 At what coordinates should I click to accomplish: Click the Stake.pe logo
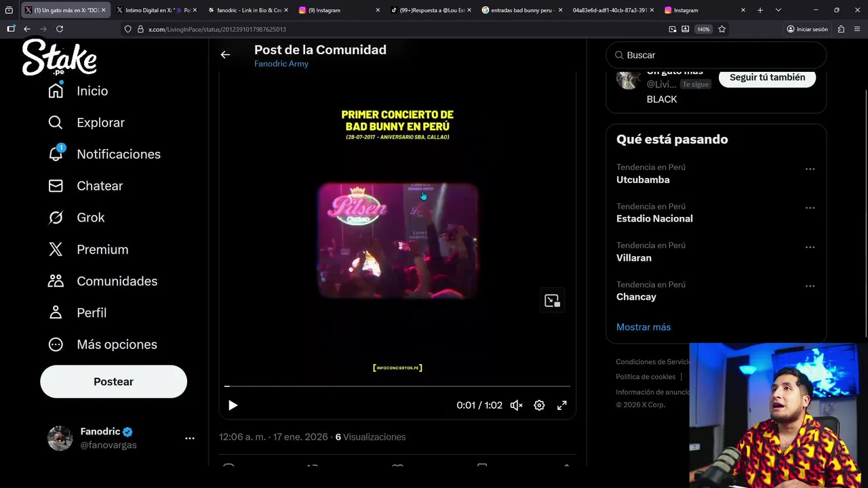[60, 57]
